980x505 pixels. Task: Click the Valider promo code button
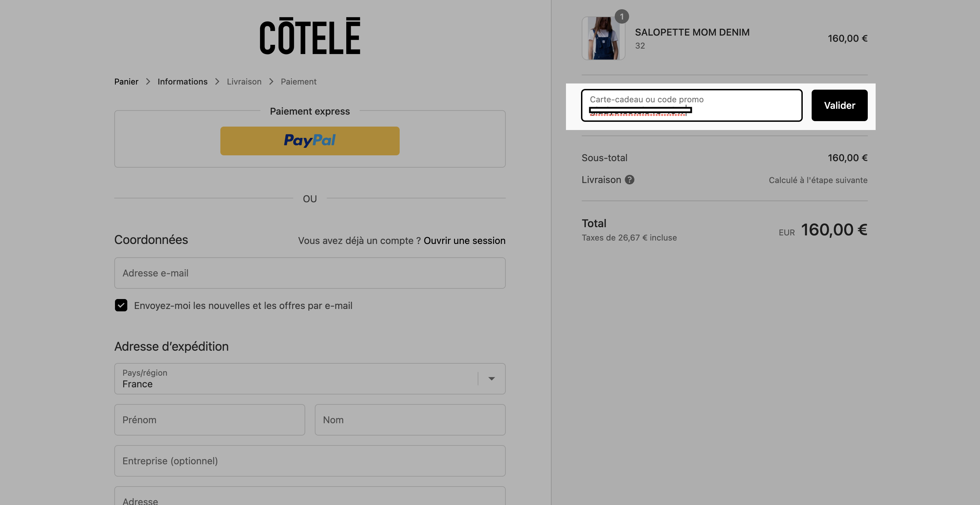pyautogui.click(x=839, y=105)
